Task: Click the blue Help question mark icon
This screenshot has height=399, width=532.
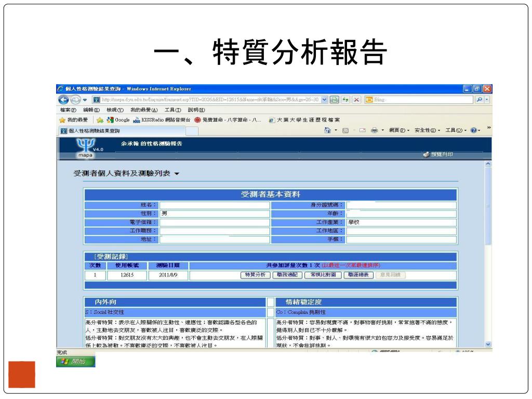Action: click(x=474, y=130)
